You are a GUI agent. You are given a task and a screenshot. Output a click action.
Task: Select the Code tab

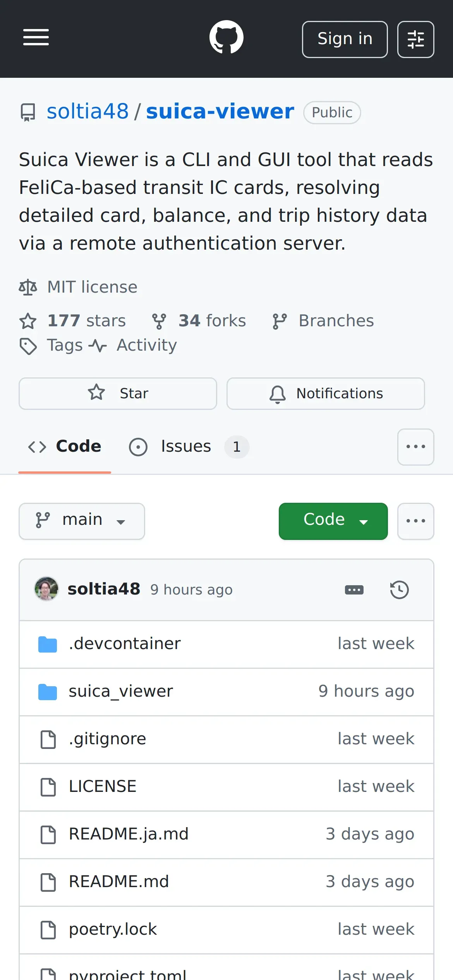tap(65, 447)
